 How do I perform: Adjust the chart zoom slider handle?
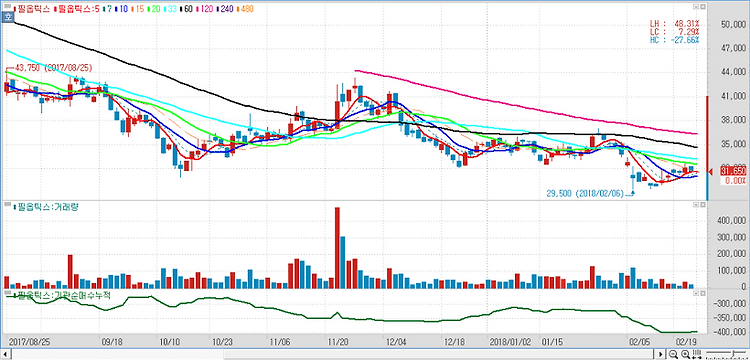(733, 353)
